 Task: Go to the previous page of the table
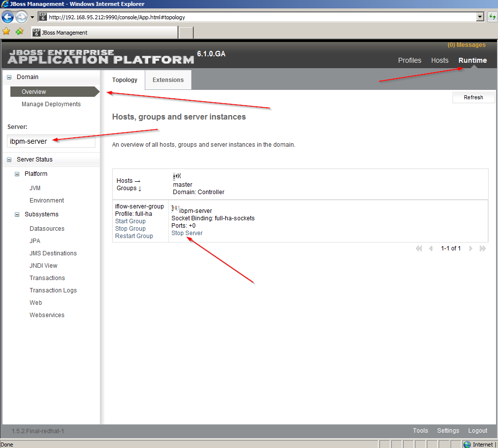[x=431, y=248]
